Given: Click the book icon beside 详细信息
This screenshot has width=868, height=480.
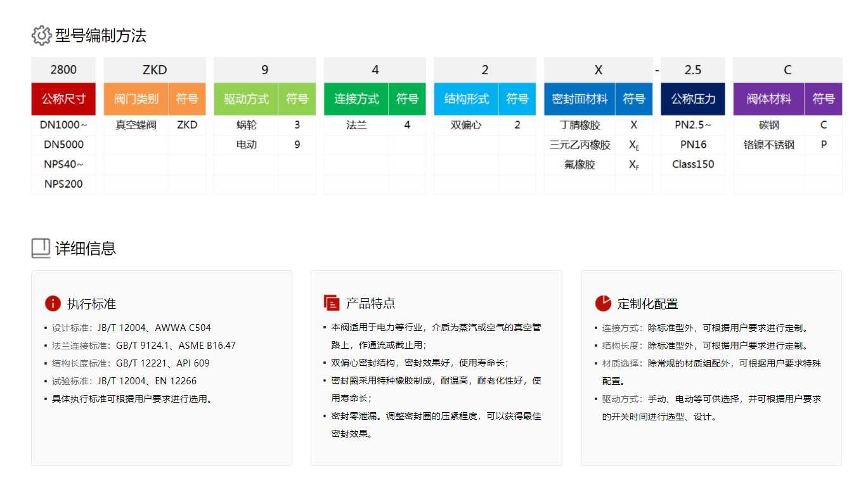Looking at the screenshot, I should point(41,248).
